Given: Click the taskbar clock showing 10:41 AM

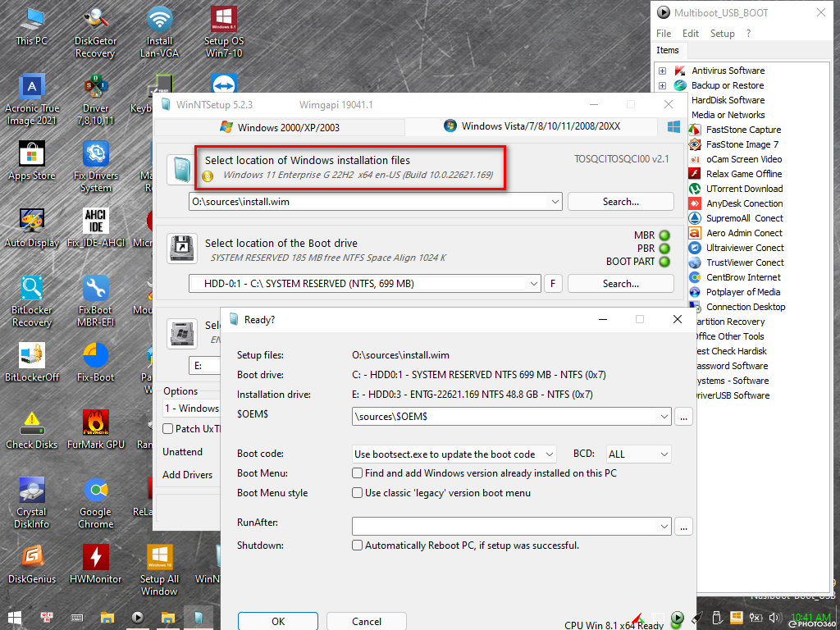Looking at the screenshot, I should 810,617.
